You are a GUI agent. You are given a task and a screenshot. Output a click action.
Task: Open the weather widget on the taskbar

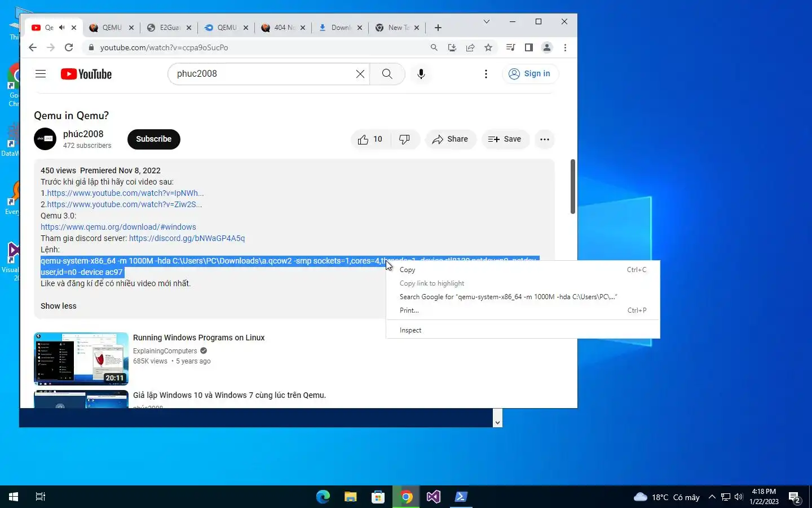[x=667, y=497]
